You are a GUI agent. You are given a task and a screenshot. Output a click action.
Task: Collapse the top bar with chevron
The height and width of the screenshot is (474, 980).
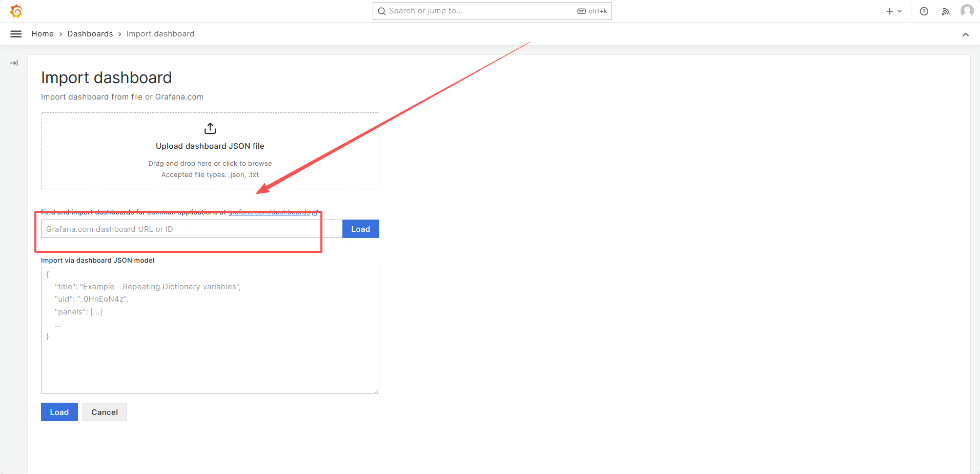point(965,34)
